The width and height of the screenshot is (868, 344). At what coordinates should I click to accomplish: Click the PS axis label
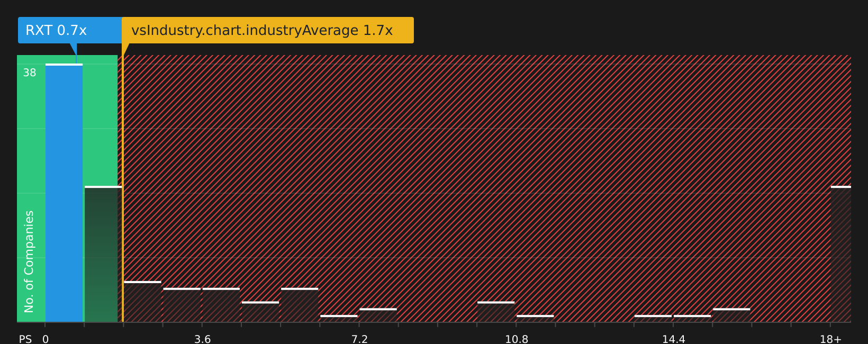25,339
